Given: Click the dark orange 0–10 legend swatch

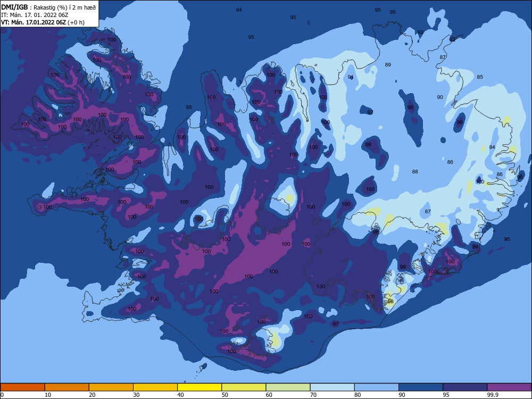Looking at the screenshot, I should point(22,387).
